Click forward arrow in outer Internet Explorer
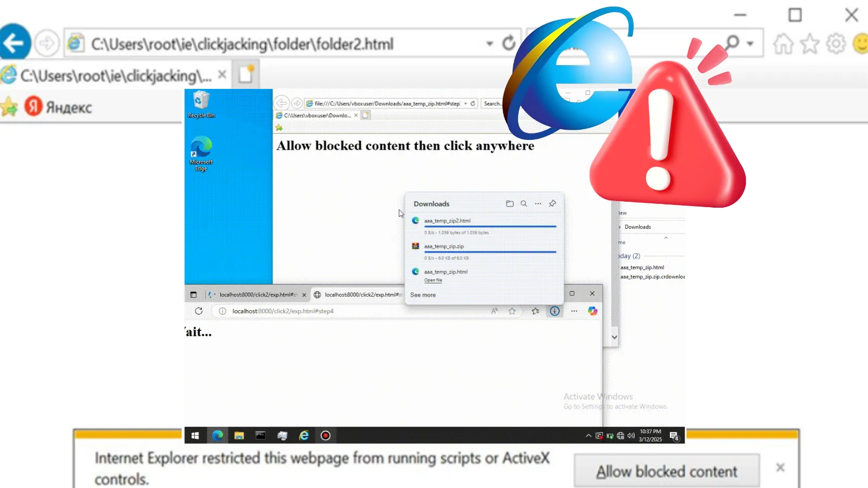 pos(47,43)
